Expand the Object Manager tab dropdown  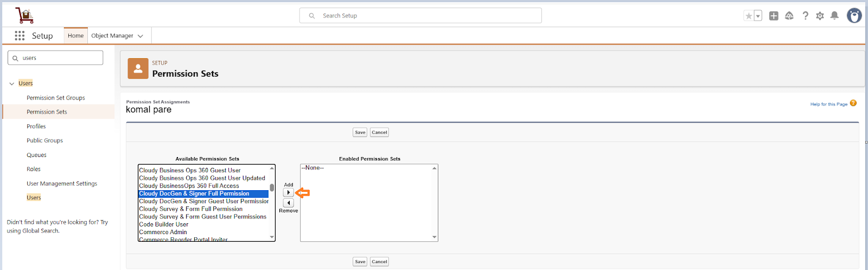pyautogui.click(x=141, y=36)
